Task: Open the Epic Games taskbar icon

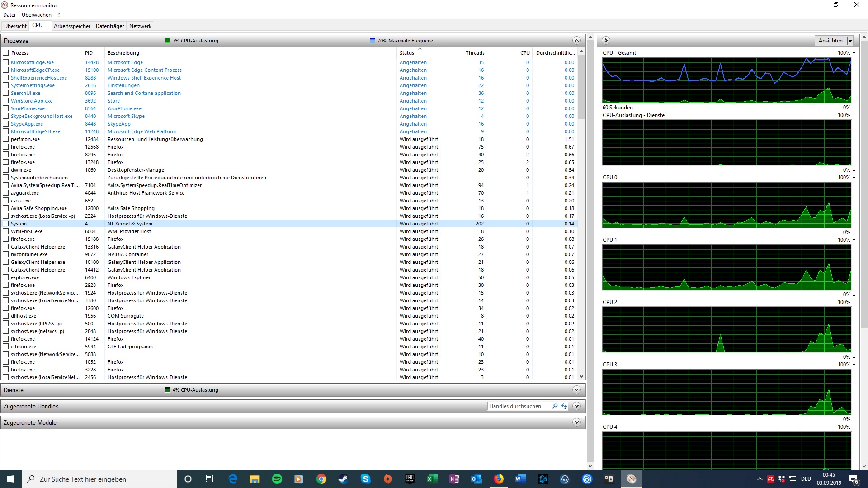Action: tap(410, 479)
